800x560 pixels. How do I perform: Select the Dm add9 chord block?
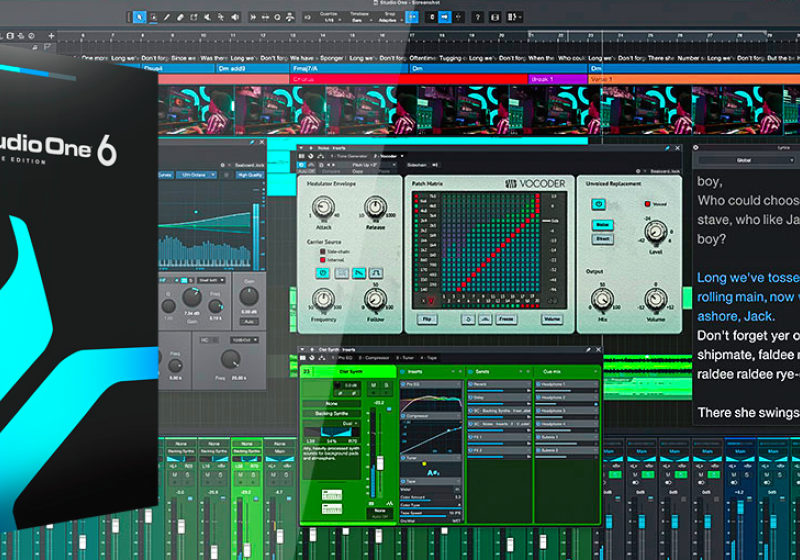coord(252,68)
